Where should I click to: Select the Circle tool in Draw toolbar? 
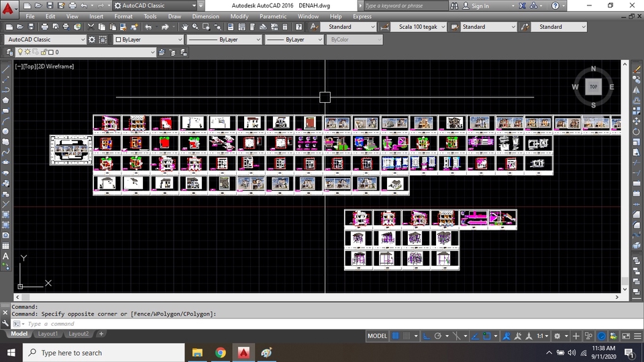pyautogui.click(x=6, y=132)
